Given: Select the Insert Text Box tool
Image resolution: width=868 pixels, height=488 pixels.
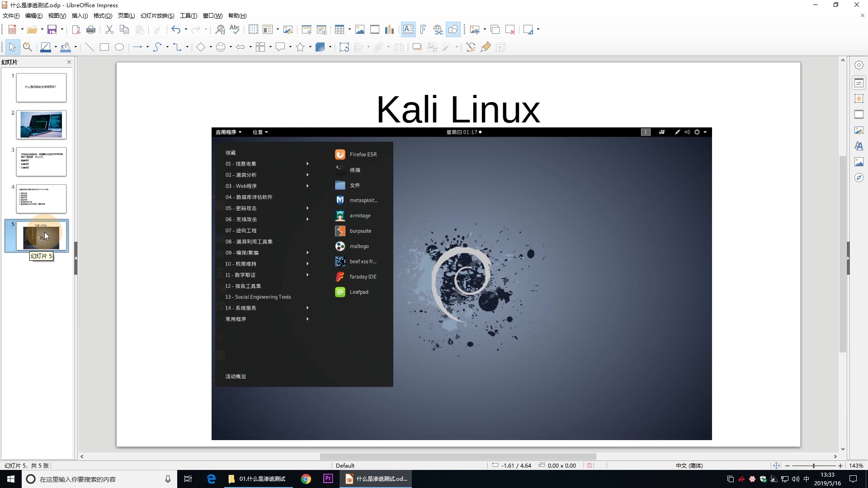Looking at the screenshot, I should (408, 29).
